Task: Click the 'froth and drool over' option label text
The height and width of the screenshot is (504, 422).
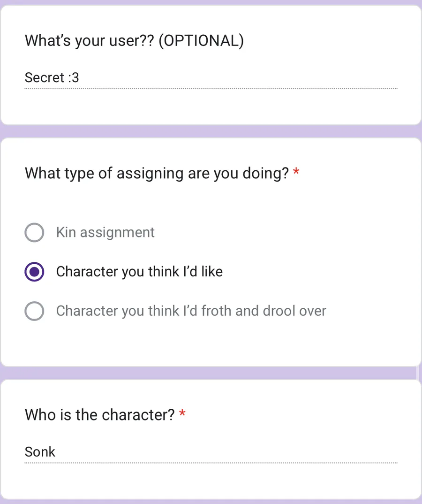Action: pyautogui.click(x=191, y=311)
